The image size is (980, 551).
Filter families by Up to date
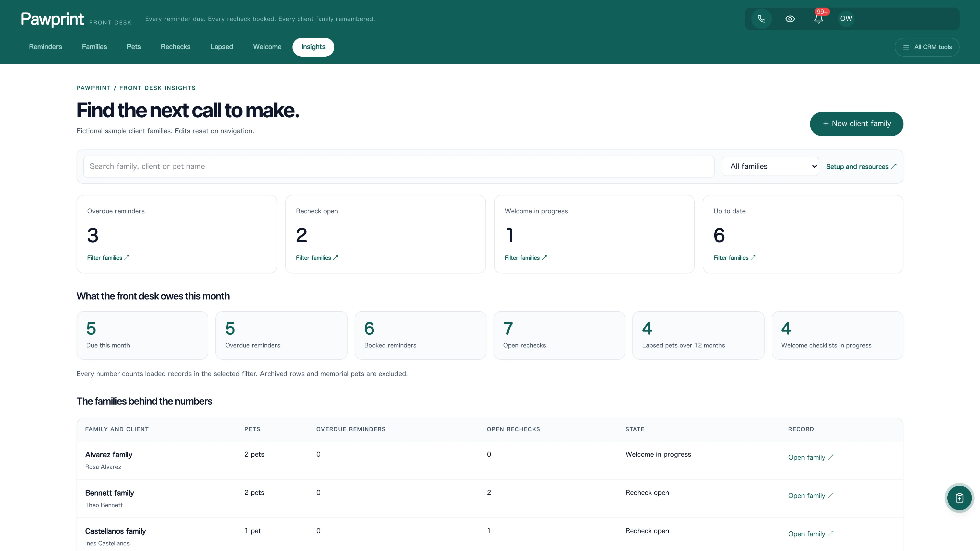click(734, 258)
